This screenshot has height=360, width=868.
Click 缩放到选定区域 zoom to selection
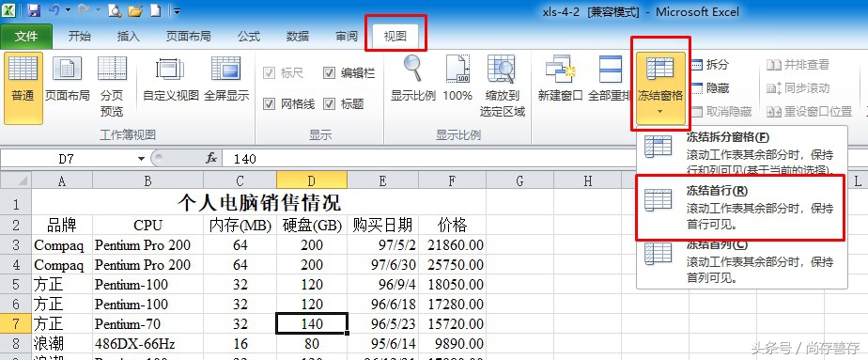click(x=502, y=86)
